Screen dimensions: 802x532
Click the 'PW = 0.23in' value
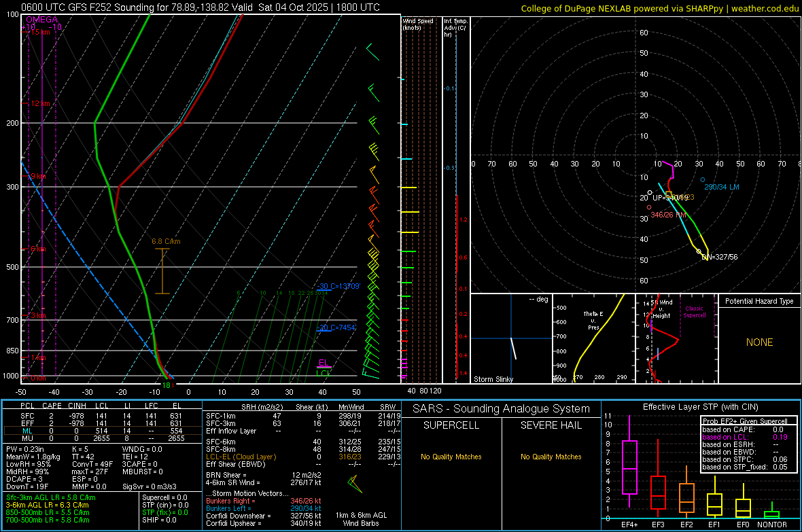[25, 449]
